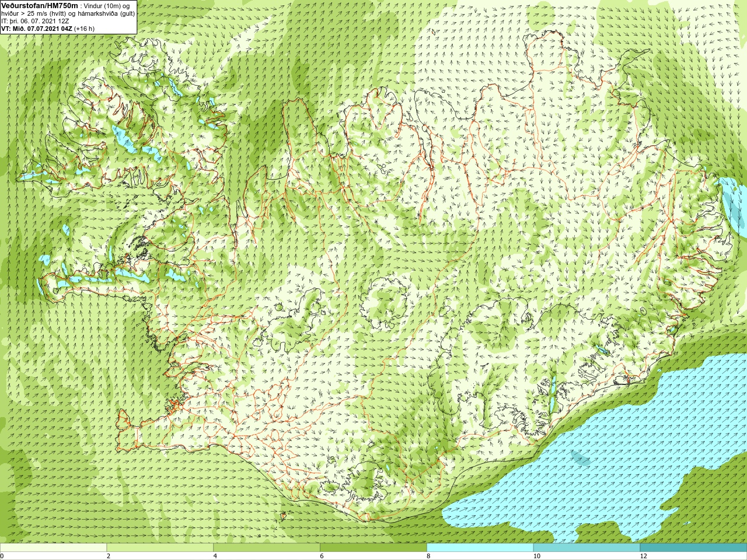747x560 pixels.
Task: Click the 'Veðurstofan/HM750m' title text
Action: point(39,5)
